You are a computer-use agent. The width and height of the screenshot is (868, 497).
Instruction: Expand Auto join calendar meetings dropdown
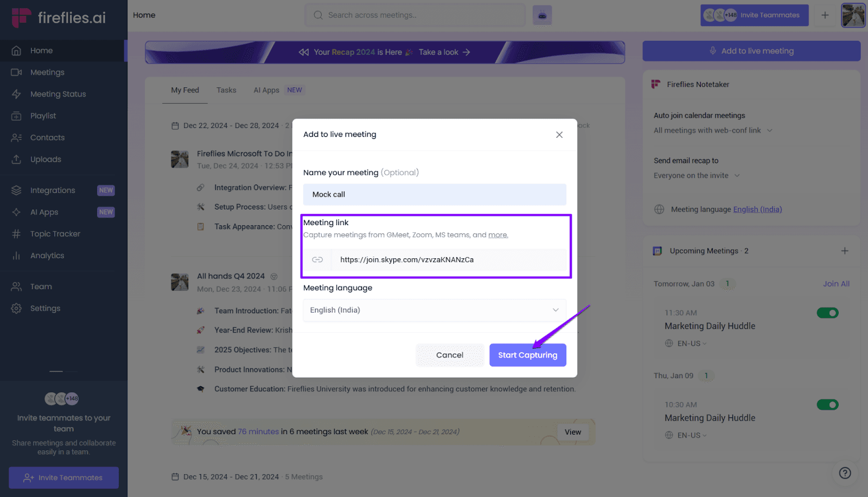(x=713, y=130)
